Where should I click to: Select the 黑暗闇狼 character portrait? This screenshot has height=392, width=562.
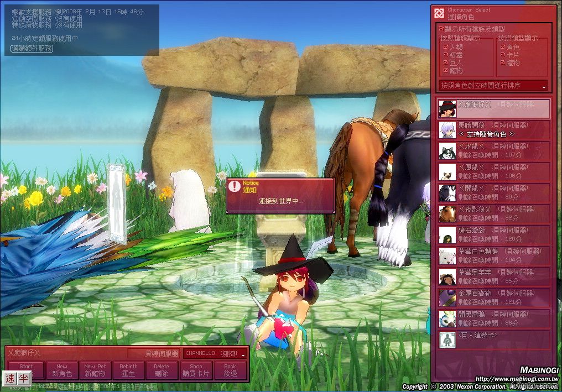click(447, 130)
